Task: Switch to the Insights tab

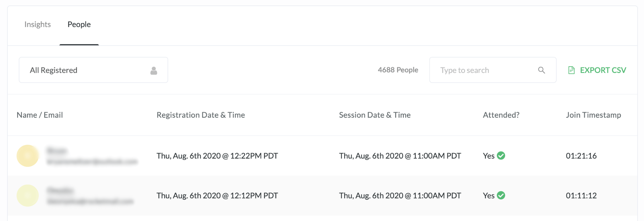Action: click(x=37, y=24)
